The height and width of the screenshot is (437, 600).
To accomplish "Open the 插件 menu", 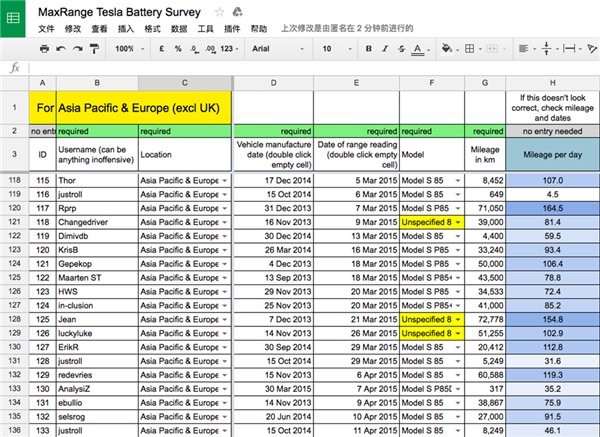I will click(x=232, y=29).
